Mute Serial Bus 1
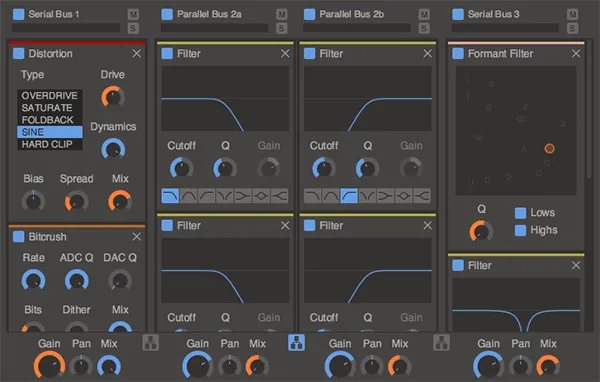Screen dimensions: 600x382 click(133, 15)
